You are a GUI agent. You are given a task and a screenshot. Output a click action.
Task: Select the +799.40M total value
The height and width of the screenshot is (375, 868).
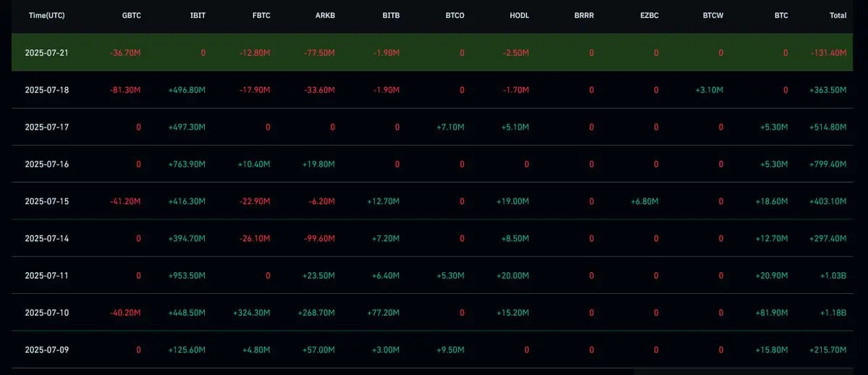[827, 164]
